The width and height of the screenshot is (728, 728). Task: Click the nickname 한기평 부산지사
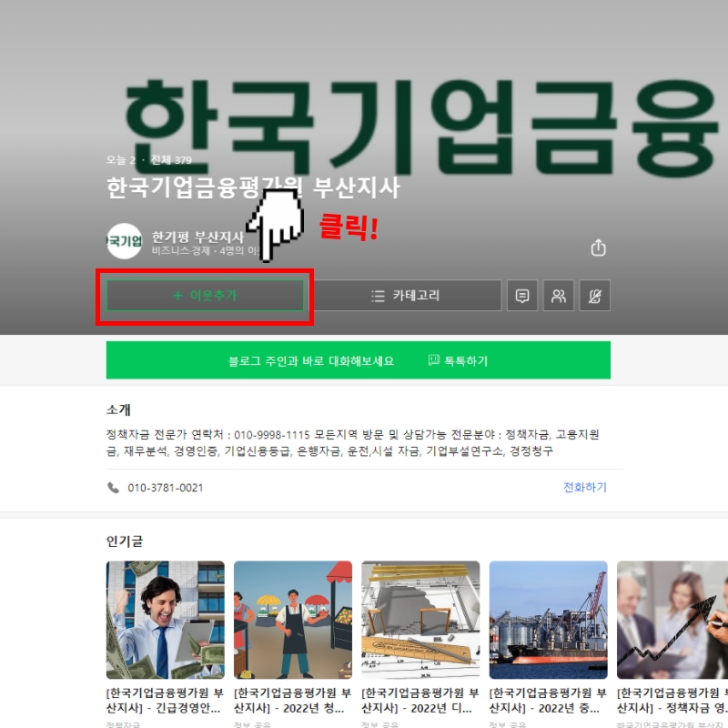point(197,238)
